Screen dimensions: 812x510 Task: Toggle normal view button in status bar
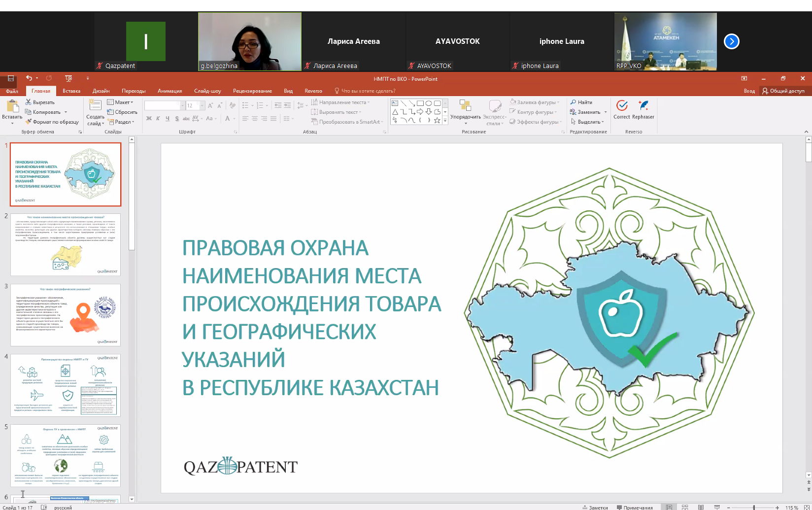pos(669,507)
